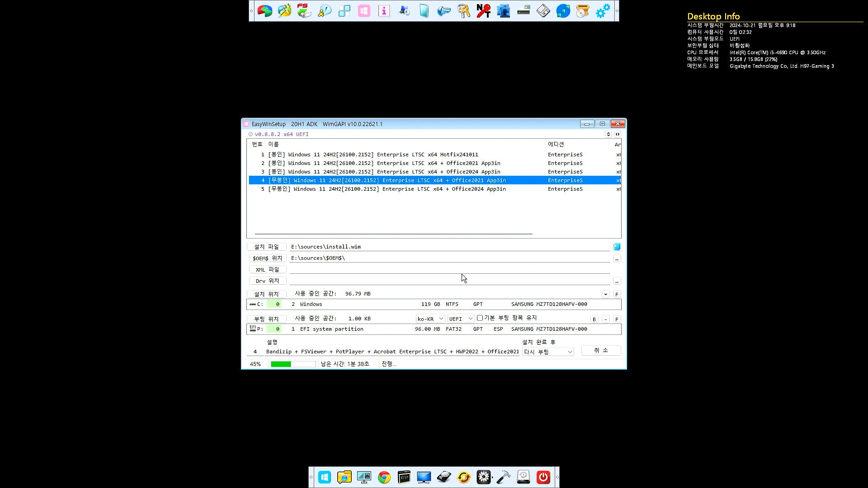
Task: Select image 5 [무봉인] Office2024 App3in row
Action: (434, 189)
